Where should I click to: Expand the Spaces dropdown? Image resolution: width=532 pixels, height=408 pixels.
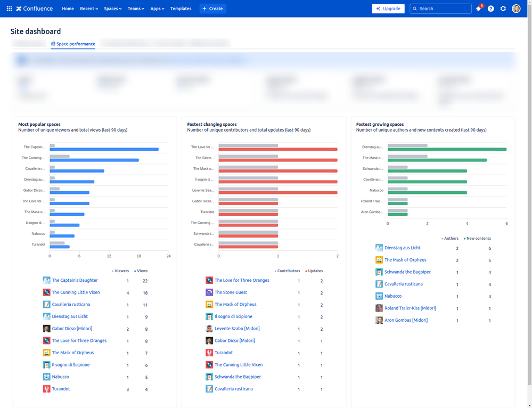(x=112, y=9)
